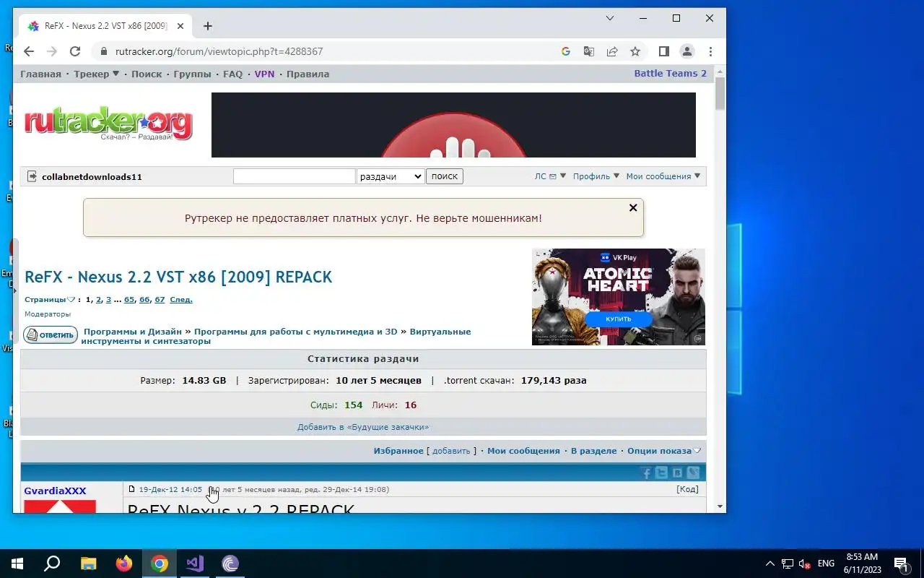Share topic on VK
This screenshot has width=924, height=578.
tap(678, 473)
